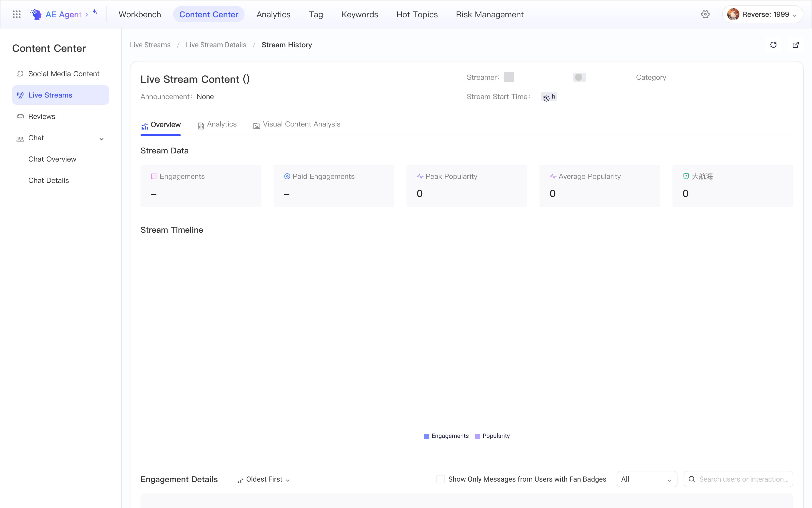812x508 pixels.
Task: Expand the AE Agent breadcrumb arrow
Action: pyautogui.click(x=87, y=15)
